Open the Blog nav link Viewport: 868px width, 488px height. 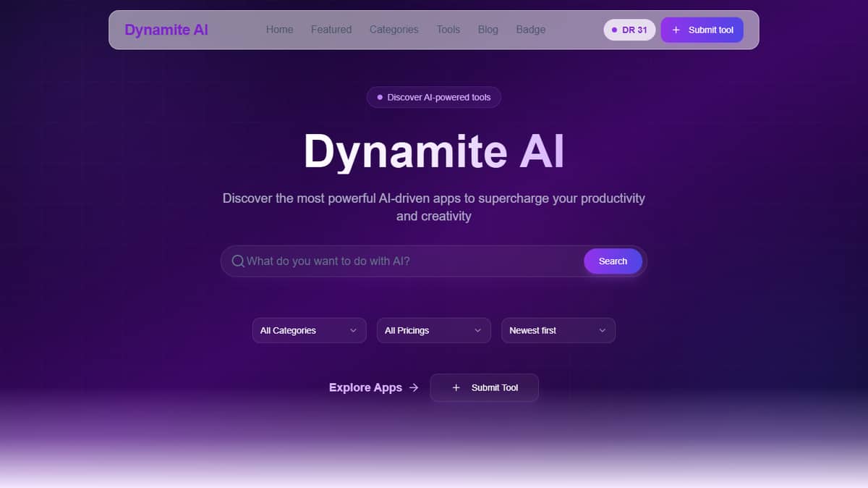(x=488, y=30)
